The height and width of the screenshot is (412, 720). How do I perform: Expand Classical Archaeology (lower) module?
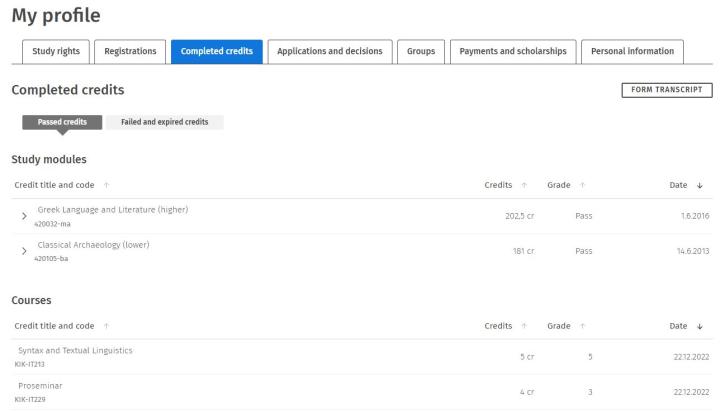(x=24, y=251)
